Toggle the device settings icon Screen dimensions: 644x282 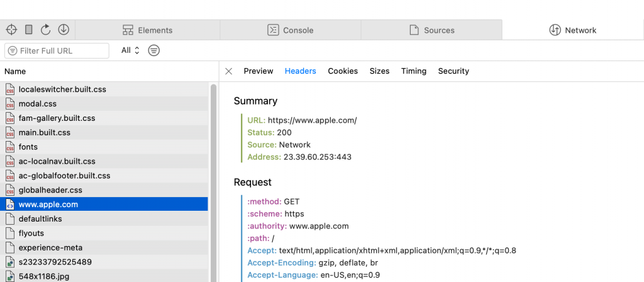(x=29, y=30)
